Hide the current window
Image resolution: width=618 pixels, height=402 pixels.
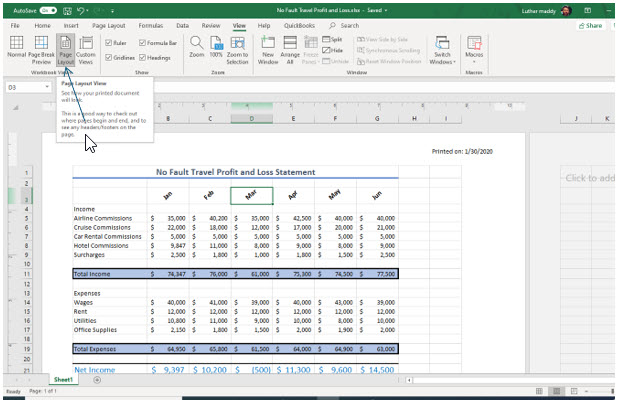332,50
